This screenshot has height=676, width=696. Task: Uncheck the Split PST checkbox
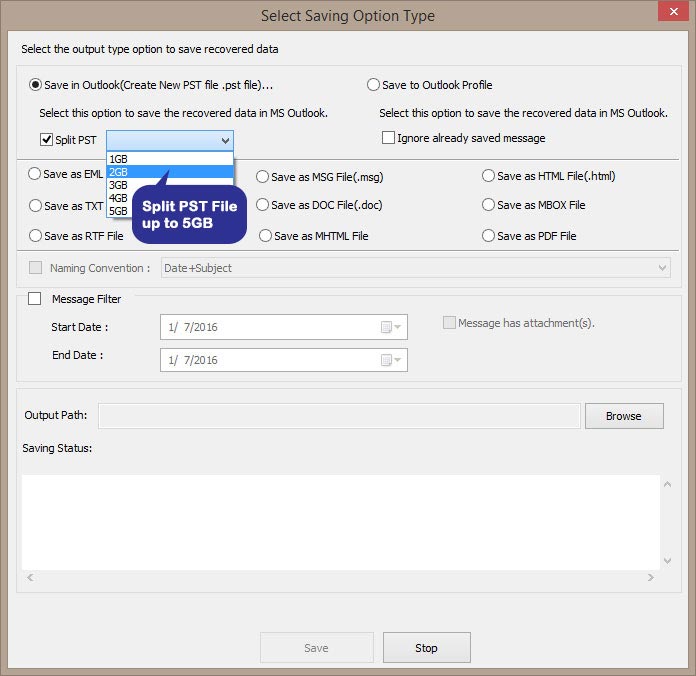pyautogui.click(x=46, y=140)
